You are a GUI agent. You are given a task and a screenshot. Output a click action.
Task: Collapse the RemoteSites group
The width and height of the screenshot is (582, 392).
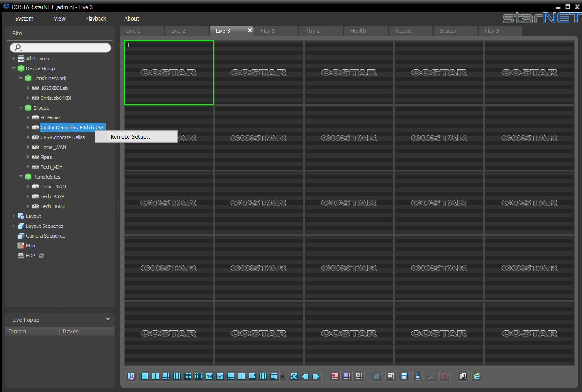[x=21, y=177]
